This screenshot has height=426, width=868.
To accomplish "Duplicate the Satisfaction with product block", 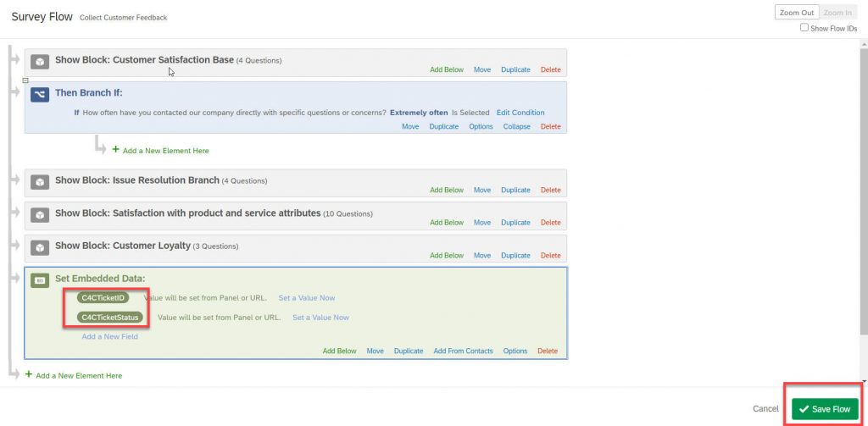I will tap(515, 223).
